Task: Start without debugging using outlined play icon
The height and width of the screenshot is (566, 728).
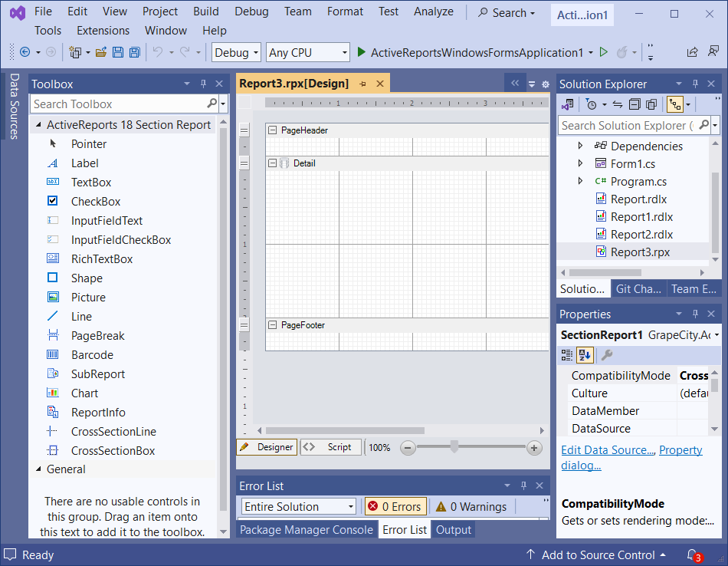Action: 604,52
